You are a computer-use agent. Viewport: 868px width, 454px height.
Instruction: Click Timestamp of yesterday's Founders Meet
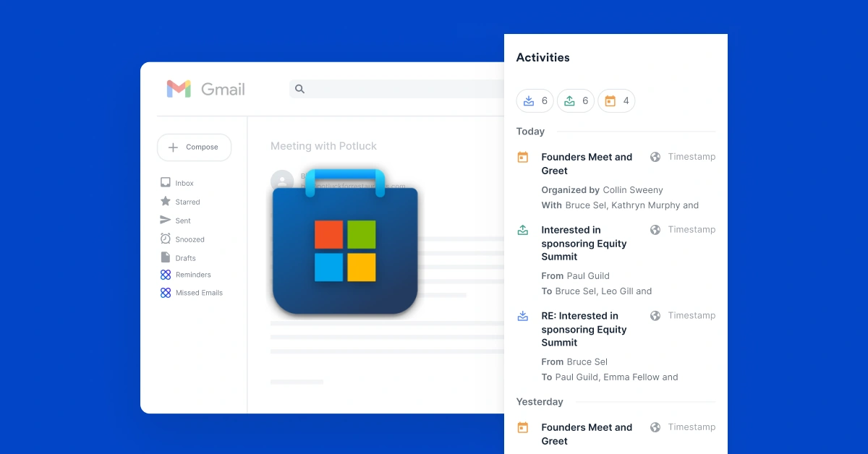pyautogui.click(x=692, y=427)
